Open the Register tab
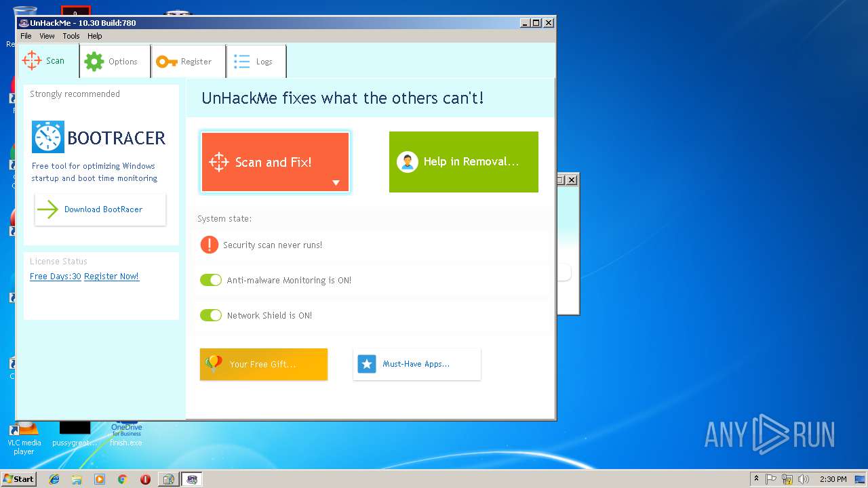 188,62
